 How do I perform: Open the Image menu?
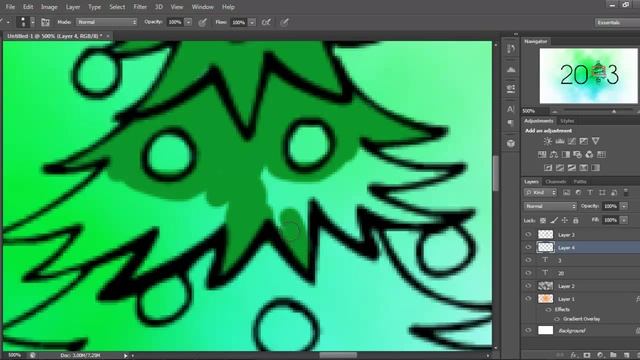[49, 7]
